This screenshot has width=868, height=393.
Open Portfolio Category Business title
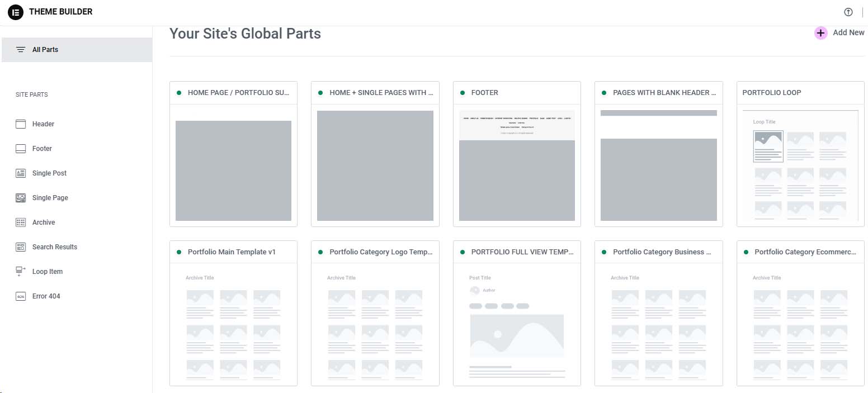tap(662, 252)
